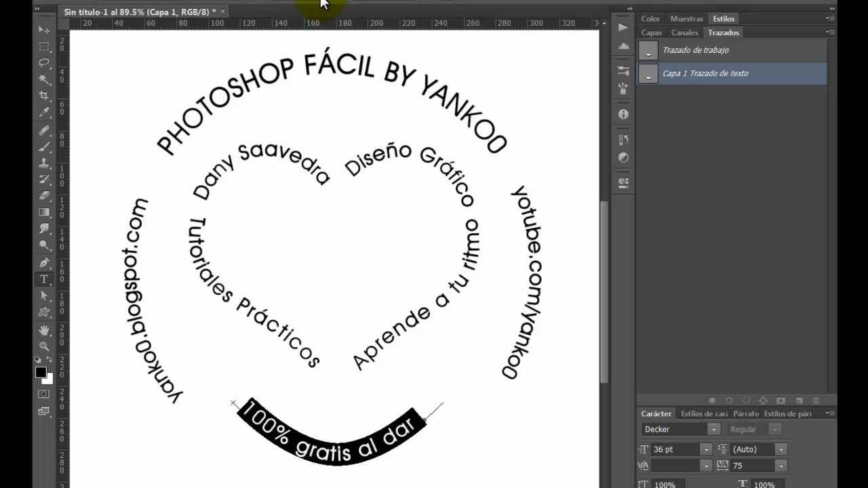This screenshot has width=868, height=488.
Task: Select the Crop tool
Action: [44, 96]
